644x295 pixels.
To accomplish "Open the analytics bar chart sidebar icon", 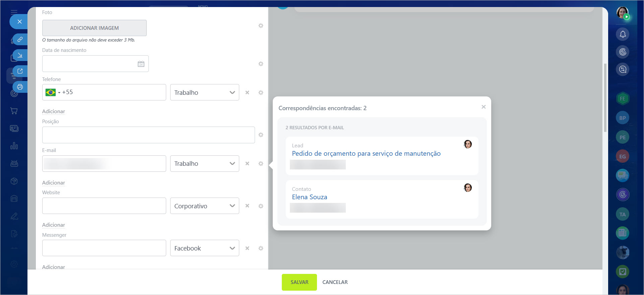I will pyautogui.click(x=14, y=146).
